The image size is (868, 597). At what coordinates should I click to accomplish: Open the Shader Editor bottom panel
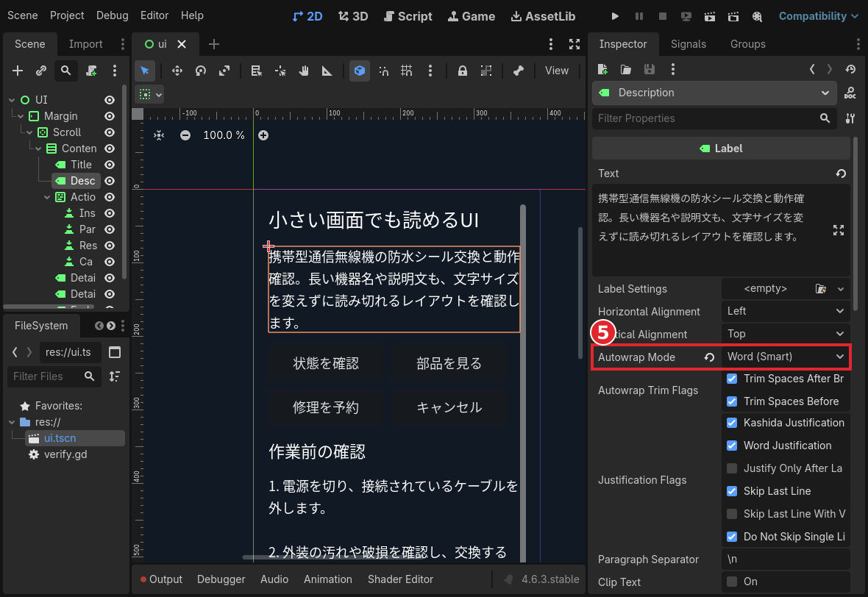(400, 579)
